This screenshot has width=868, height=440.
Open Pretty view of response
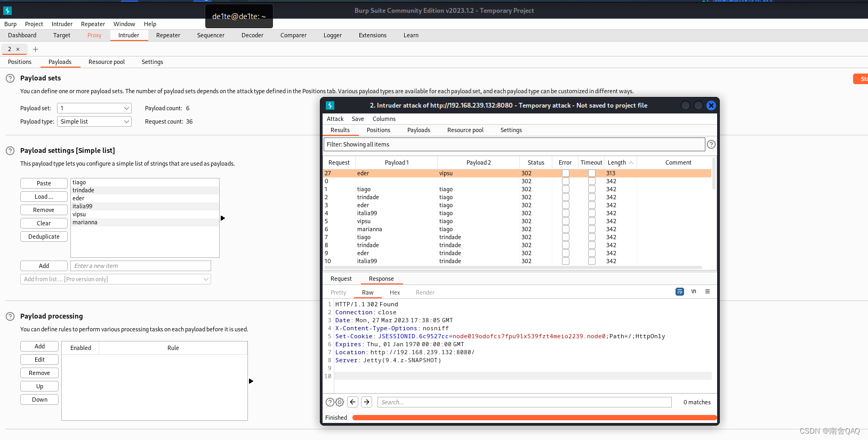pos(339,292)
